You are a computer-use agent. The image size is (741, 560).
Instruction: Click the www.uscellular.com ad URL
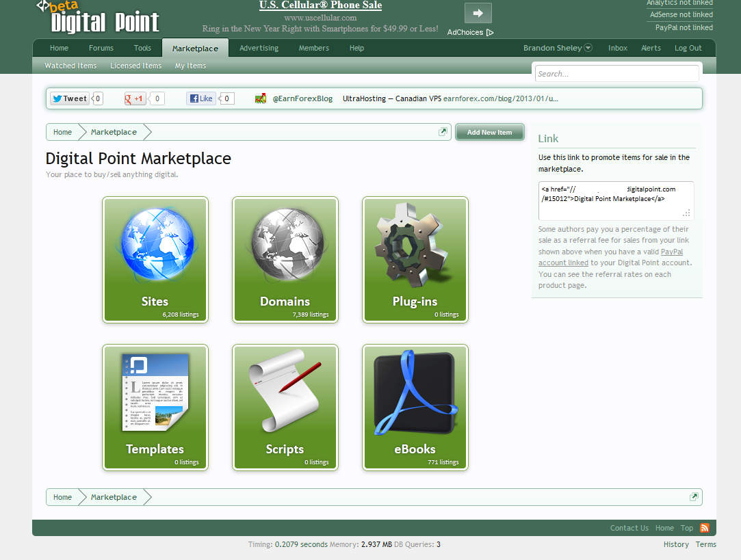(320, 18)
